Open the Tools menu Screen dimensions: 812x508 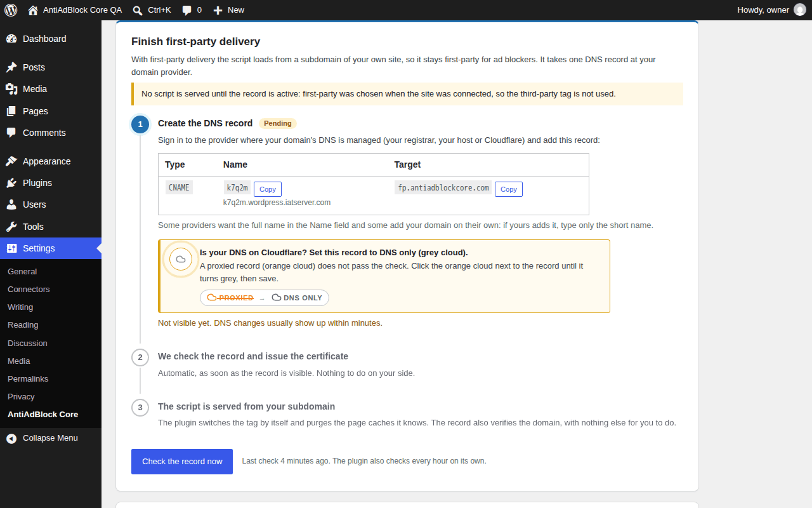(x=51, y=227)
